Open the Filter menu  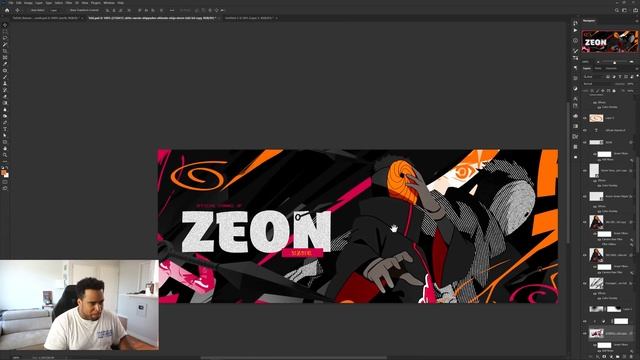69,2
